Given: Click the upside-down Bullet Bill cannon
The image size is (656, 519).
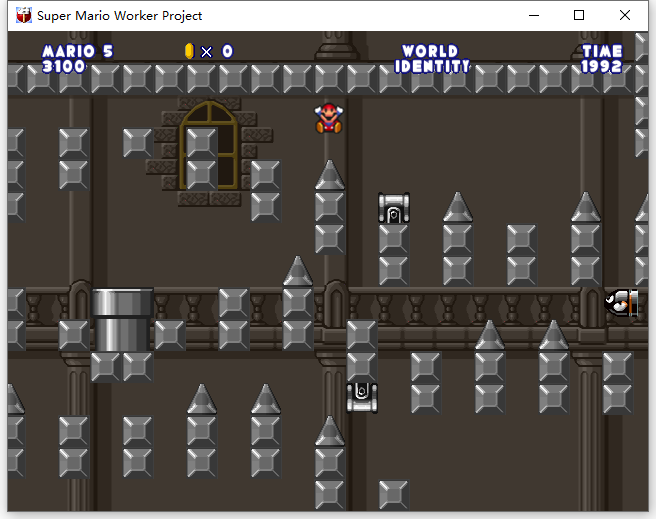Looking at the screenshot, I should pyautogui.click(x=362, y=398).
